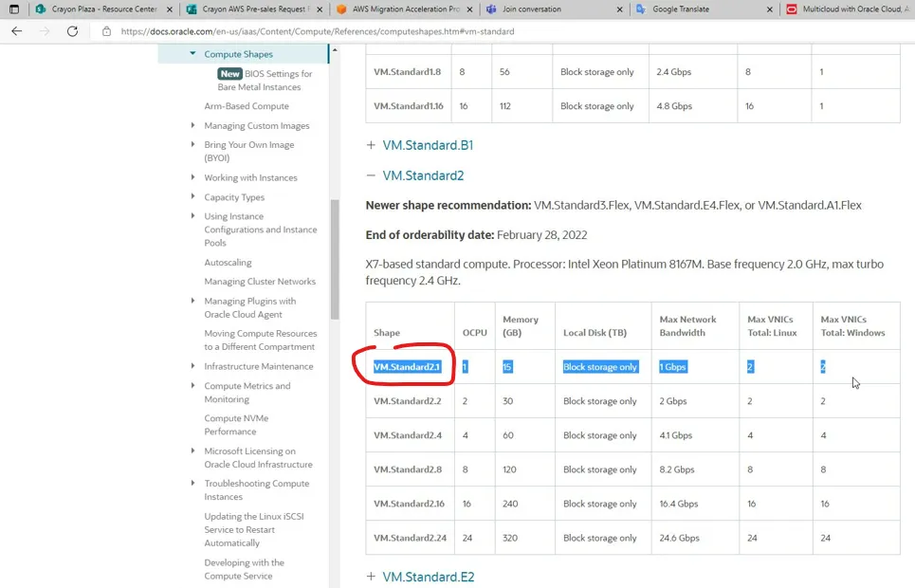
Task: Click the VM.Standard1.16 shape cell
Action: click(x=409, y=106)
